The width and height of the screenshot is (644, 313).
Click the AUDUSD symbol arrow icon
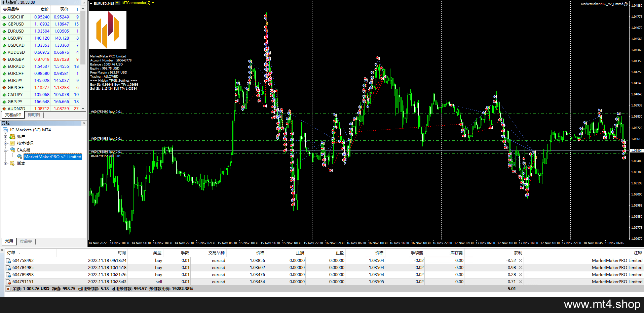[4, 52]
